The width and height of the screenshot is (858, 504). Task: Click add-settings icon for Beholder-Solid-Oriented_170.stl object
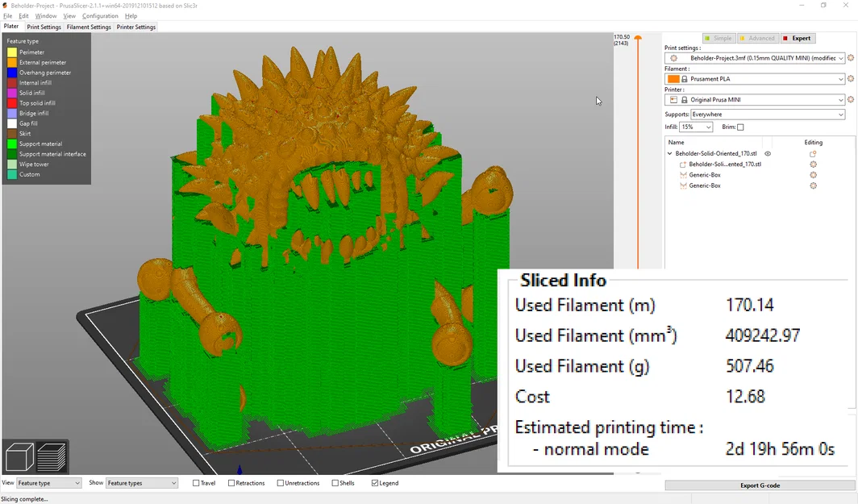click(813, 154)
